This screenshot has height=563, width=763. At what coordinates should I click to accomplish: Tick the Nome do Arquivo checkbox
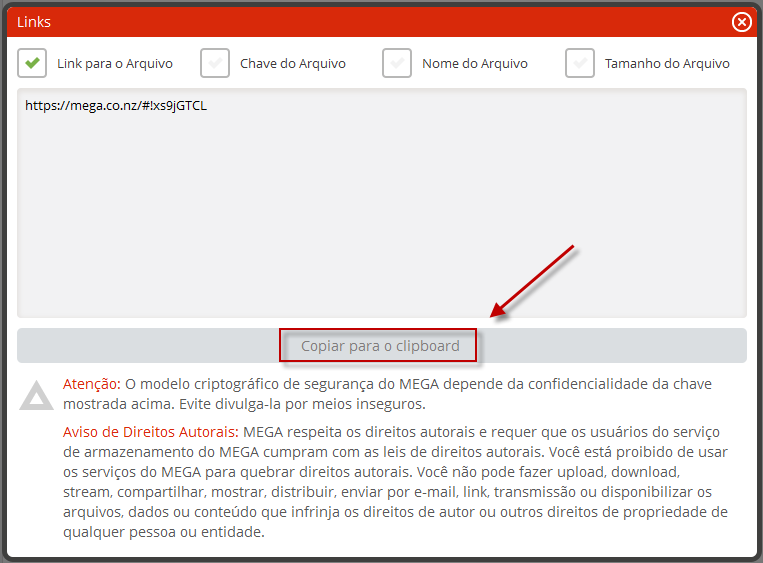tap(397, 63)
